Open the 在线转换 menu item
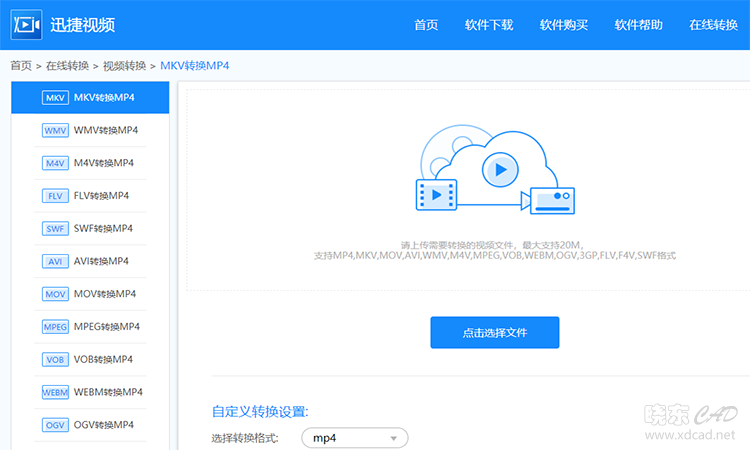750x450 pixels. pos(713,25)
